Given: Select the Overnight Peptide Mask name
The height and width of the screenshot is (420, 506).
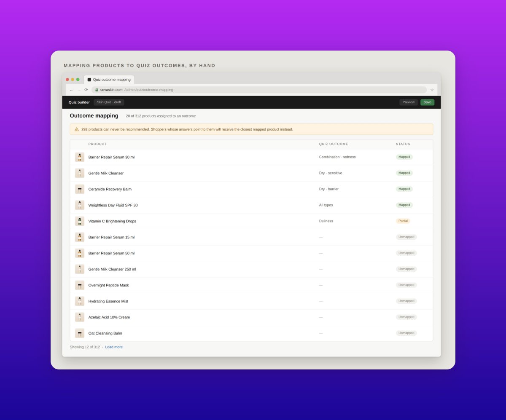Looking at the screenshot, I should point(109,285).
